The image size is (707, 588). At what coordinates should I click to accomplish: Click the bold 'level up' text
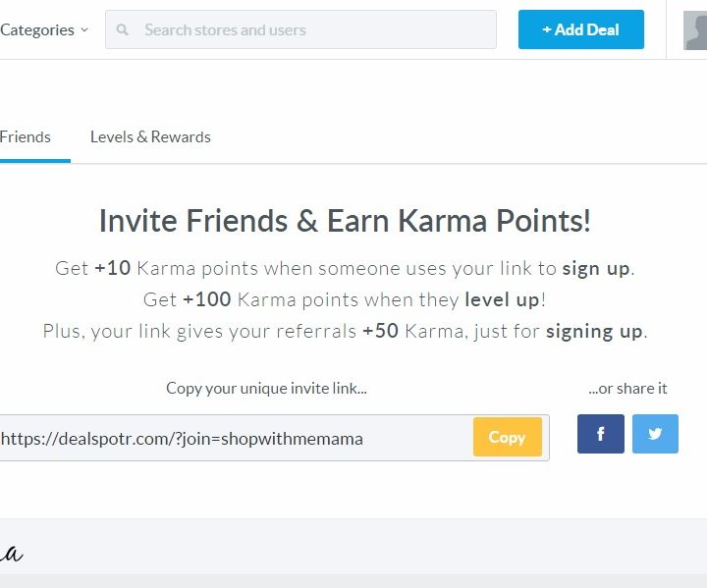pyautogui.click(x=502, y=299)
